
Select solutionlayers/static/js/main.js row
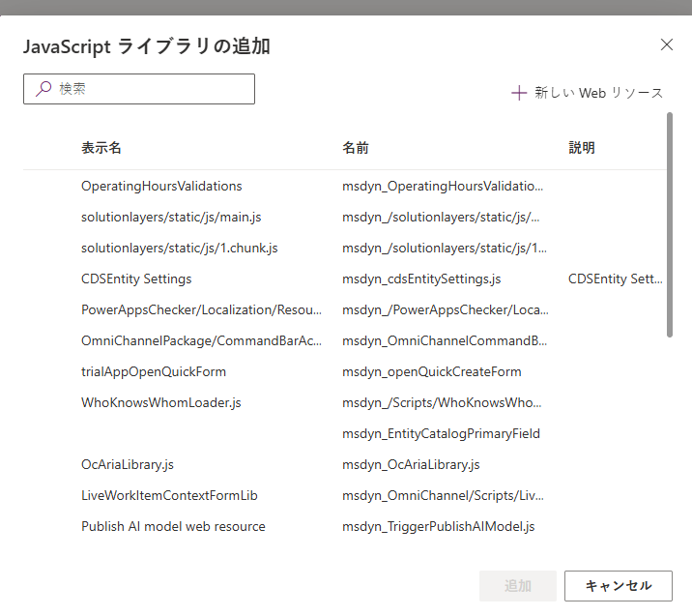[x=344, y=217]
